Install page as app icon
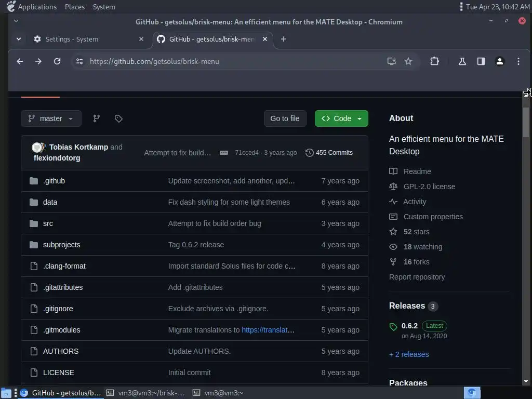The height and width of the screenshot is (399, 532). coord(392,61)
